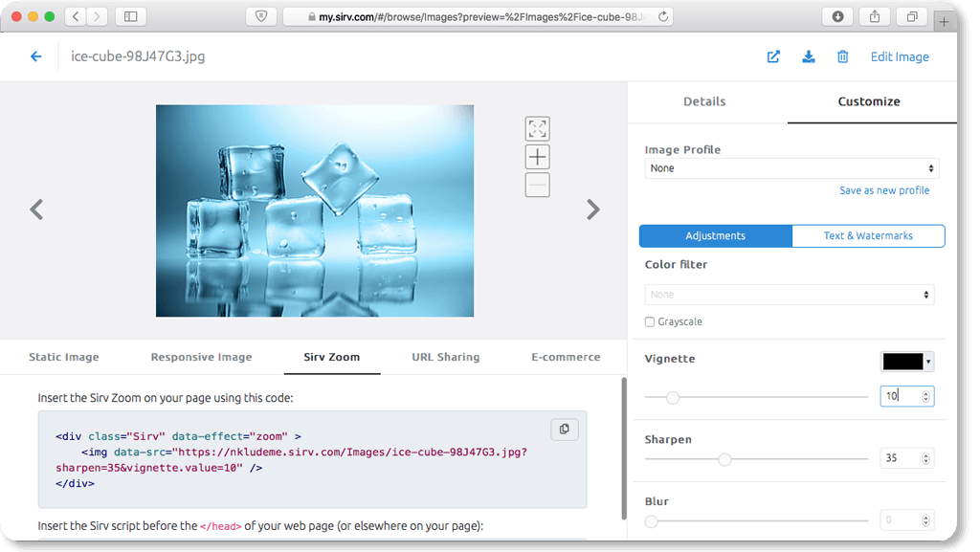
Task: Go back to the Images folder
Action: 36,56
